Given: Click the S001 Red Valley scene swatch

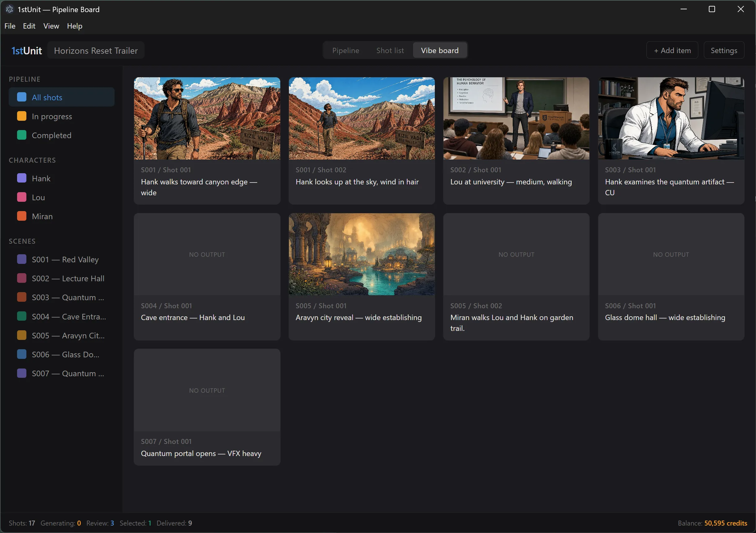Looking at the screenshot, I should [x=22, y=259].
